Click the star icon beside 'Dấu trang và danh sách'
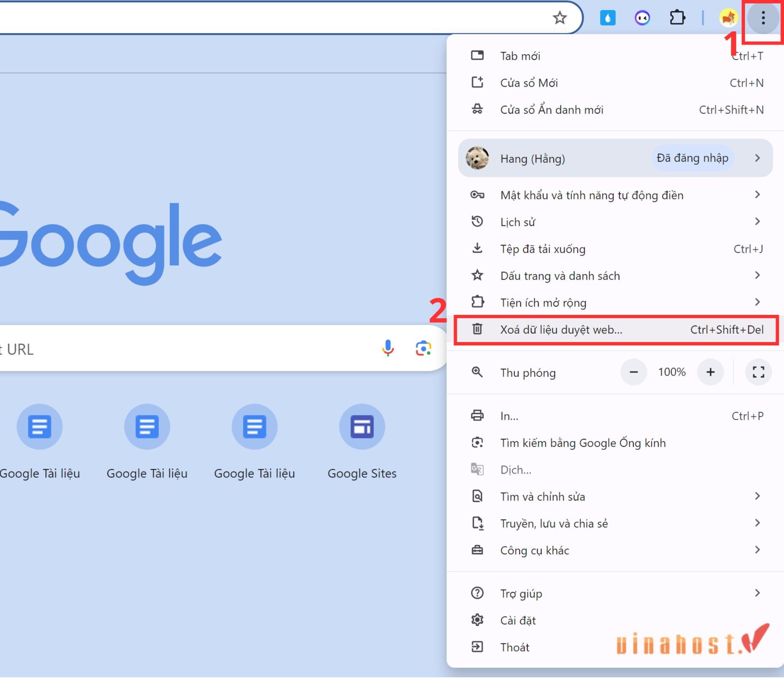Image resolution: width=784 pixels, height=679 pixels. click(x=477, y=275)
